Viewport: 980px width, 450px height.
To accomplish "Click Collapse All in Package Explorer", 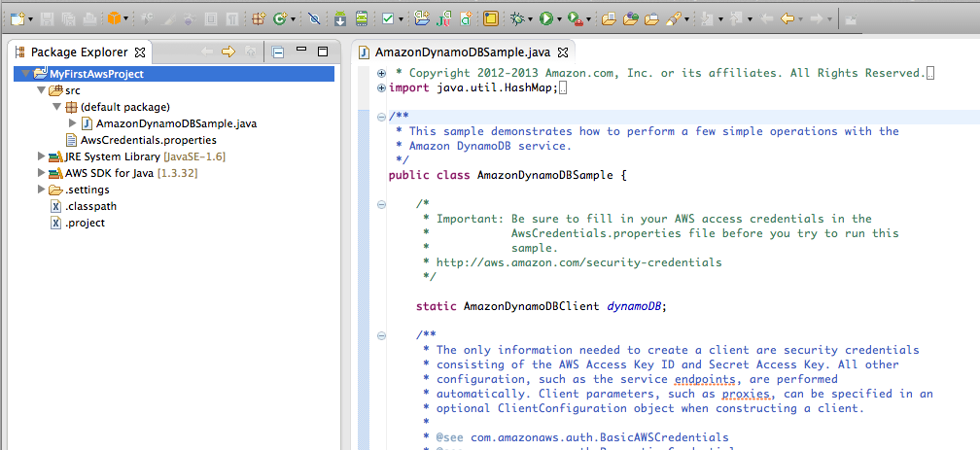I will (x=277, y=52).
